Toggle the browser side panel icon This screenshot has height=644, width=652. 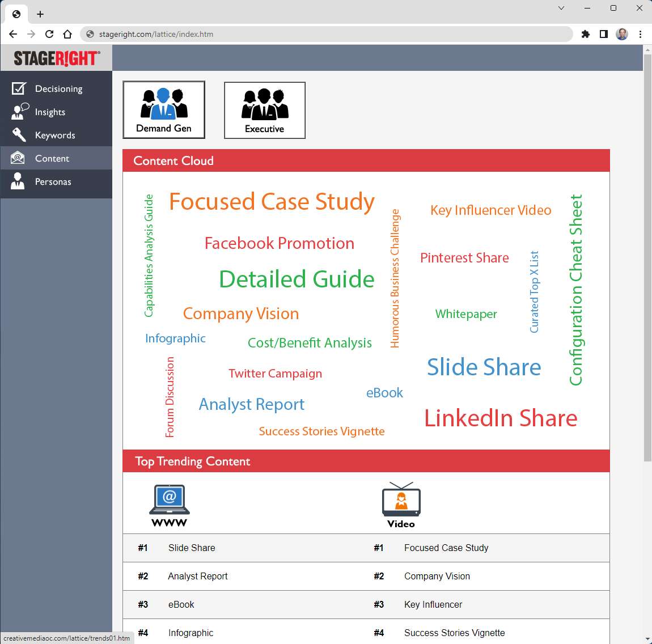point(604,34)
